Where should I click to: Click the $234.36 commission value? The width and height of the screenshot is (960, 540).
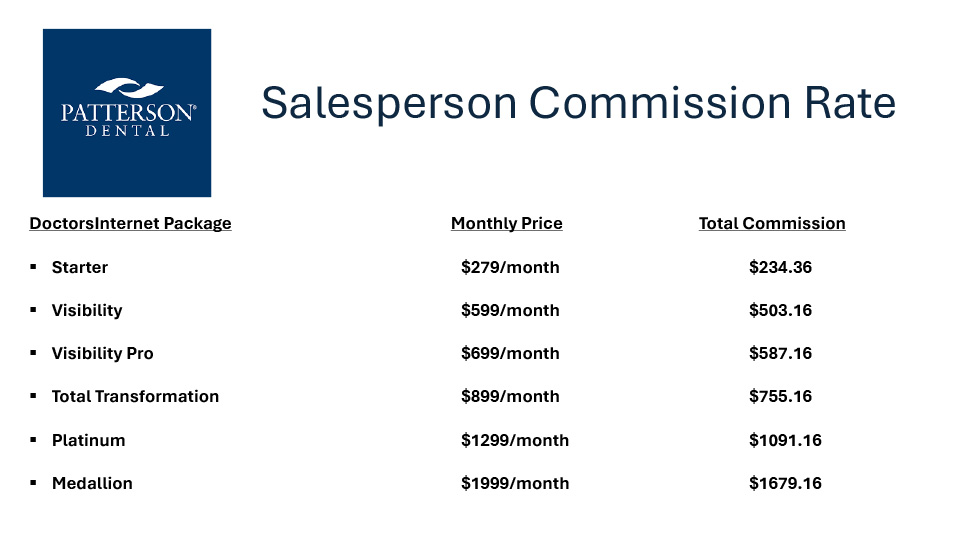[780, 267]
